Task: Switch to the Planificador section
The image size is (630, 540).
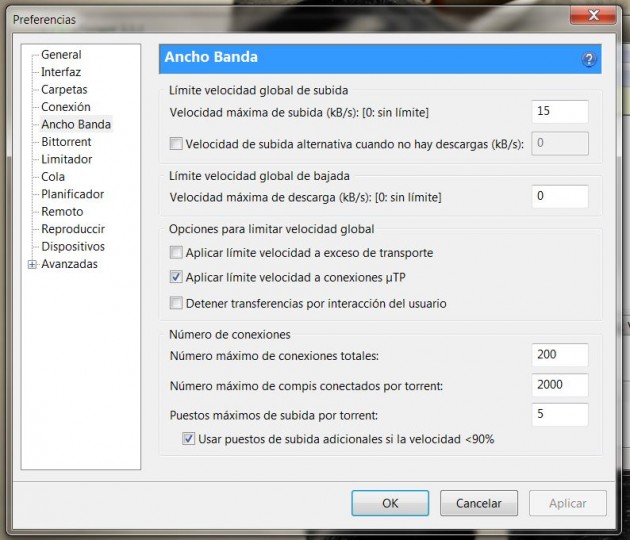Action: coord(72,194)
